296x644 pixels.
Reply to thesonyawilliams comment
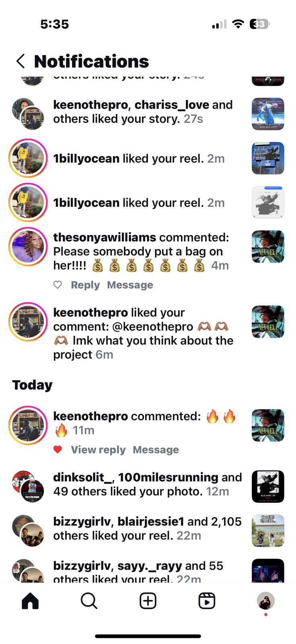click(85, 285)
